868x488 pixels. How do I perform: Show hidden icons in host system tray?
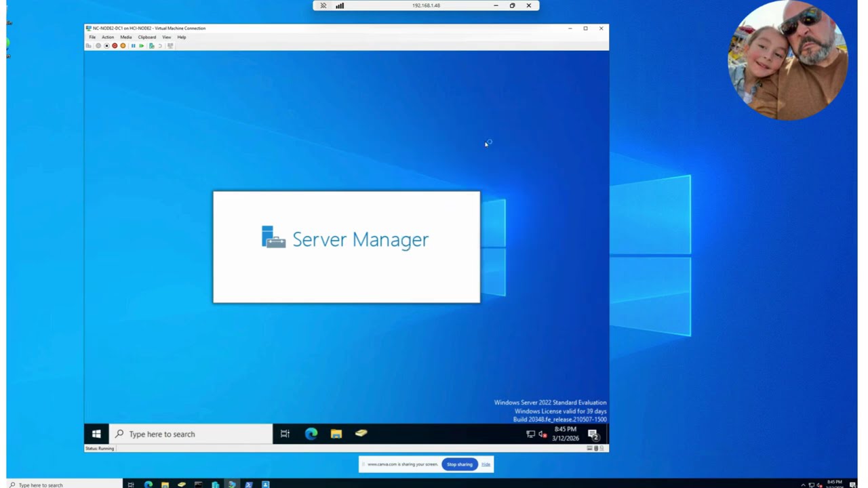(x=804, y=485)
